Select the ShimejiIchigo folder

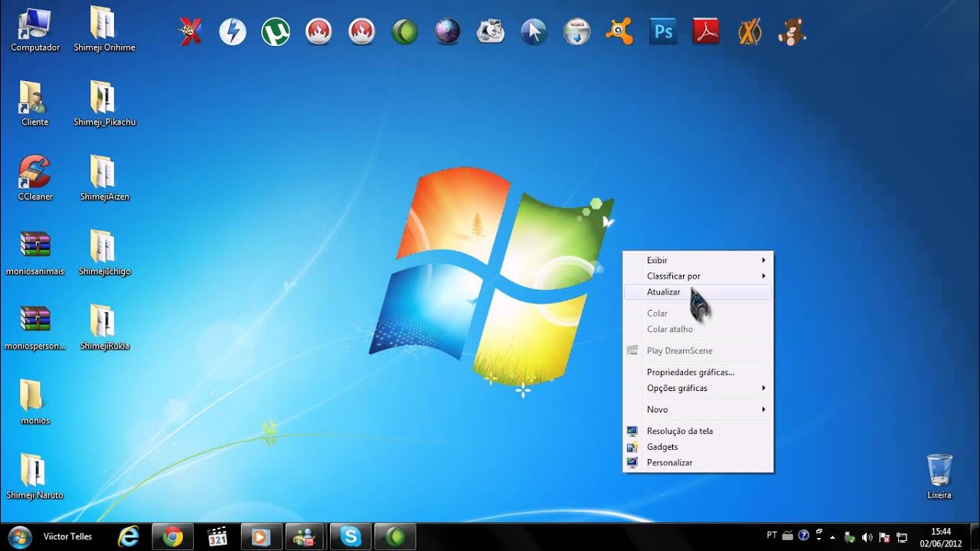pyautogui.click(x=104, y=253)
